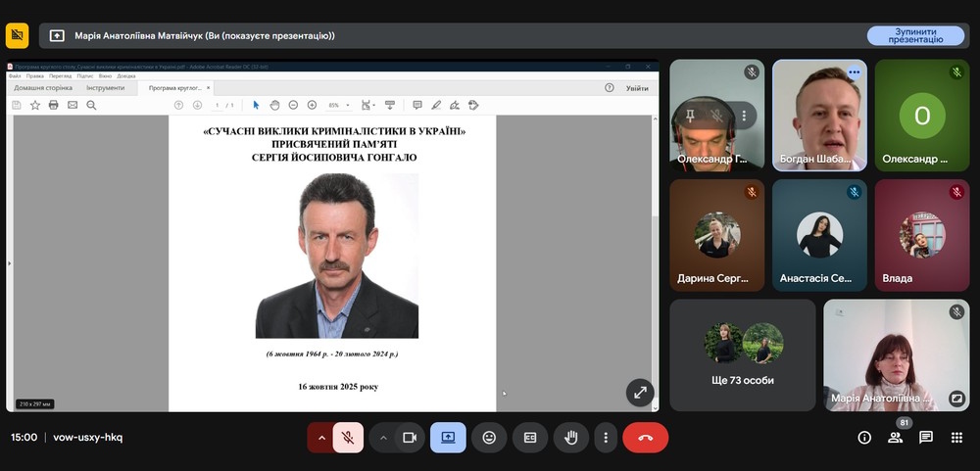Toggle the camera on or off
Viewport: 980px width, 471px height.
tap(411, 438)
